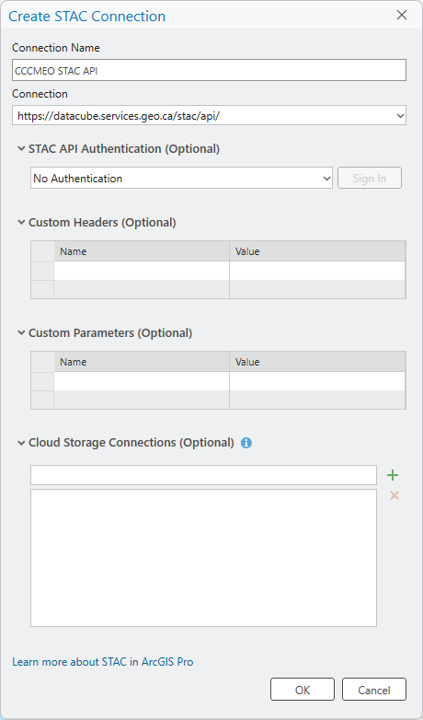Click the cloud storage connection path field

click(x=203, y=475)
